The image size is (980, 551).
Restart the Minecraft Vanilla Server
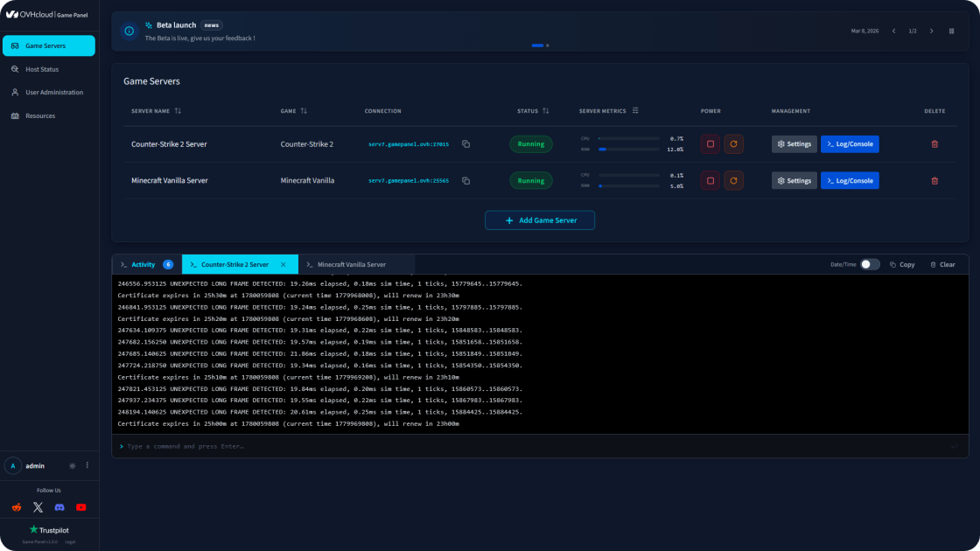tap(734, 180)
